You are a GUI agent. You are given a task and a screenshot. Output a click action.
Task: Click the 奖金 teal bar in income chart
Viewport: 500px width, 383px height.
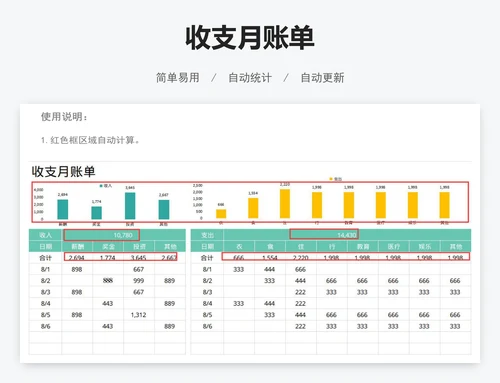pyautogui.click(x=96, y=213)
